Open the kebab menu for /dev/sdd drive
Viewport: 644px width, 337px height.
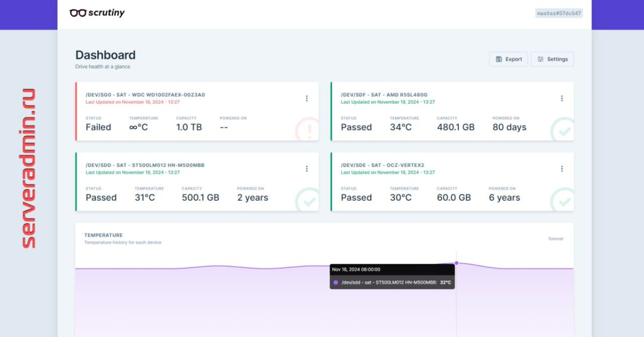[x=306, y=169]
